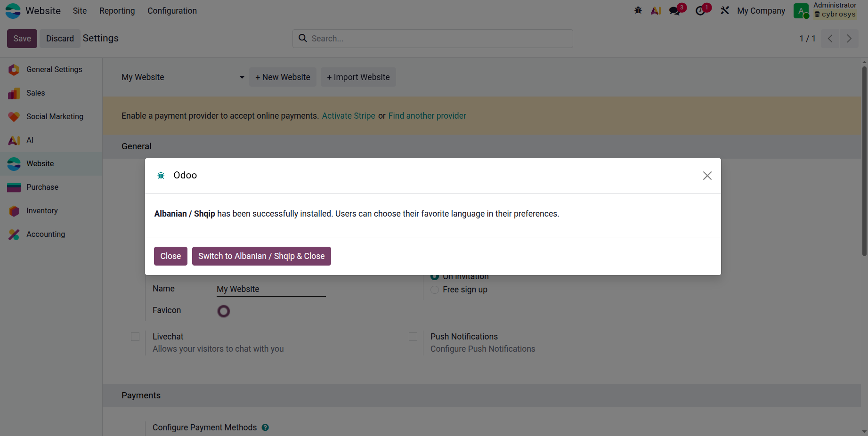The height and width of the screenshot is (436, 868).
Task: Select the Free sign up radio option
Action: click(x=435, y=290)
